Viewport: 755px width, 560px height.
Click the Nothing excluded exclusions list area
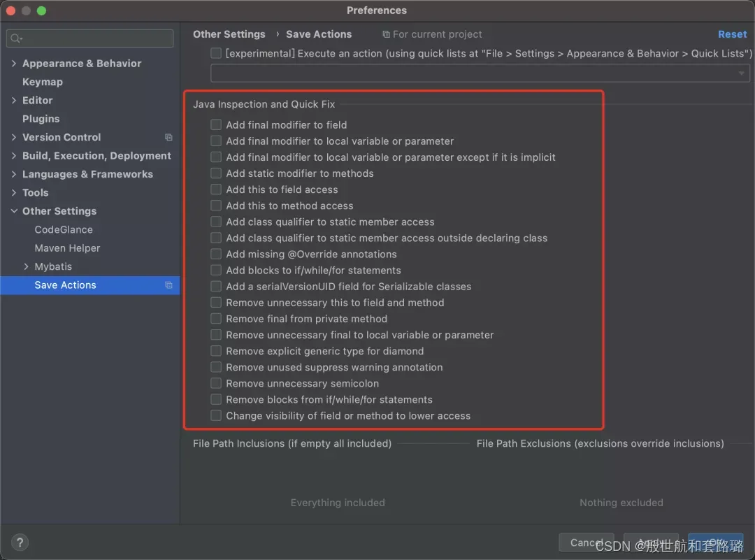pyautogui.click(x=621, y=503)
